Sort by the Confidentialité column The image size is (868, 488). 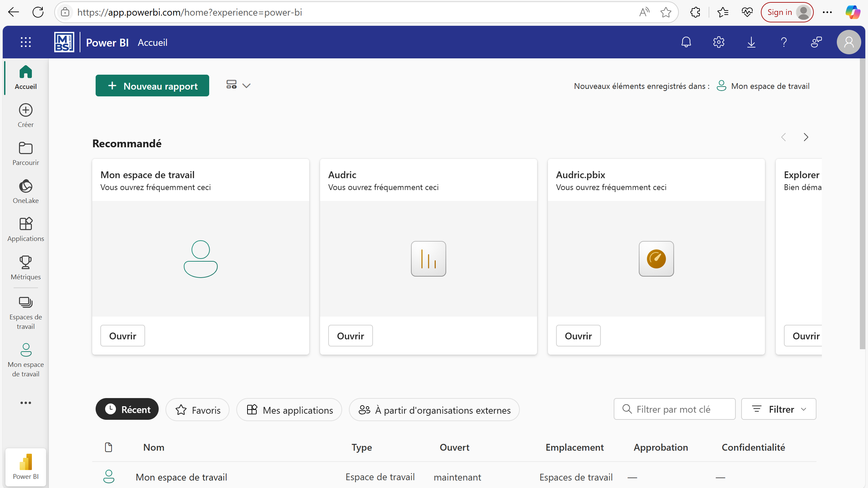click(x=753, y=447)
